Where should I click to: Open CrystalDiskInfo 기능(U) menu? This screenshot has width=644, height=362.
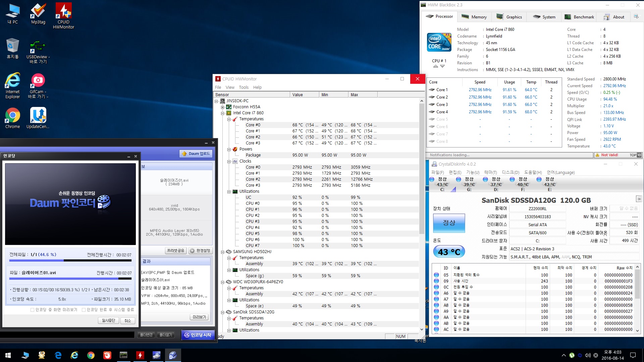(473, 172)
